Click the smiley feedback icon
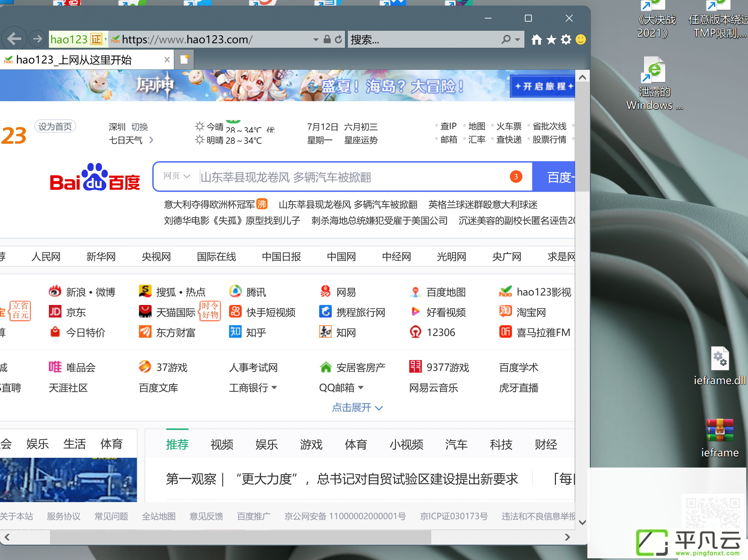Viewport: 748px width, 560px height. point(581,39)
